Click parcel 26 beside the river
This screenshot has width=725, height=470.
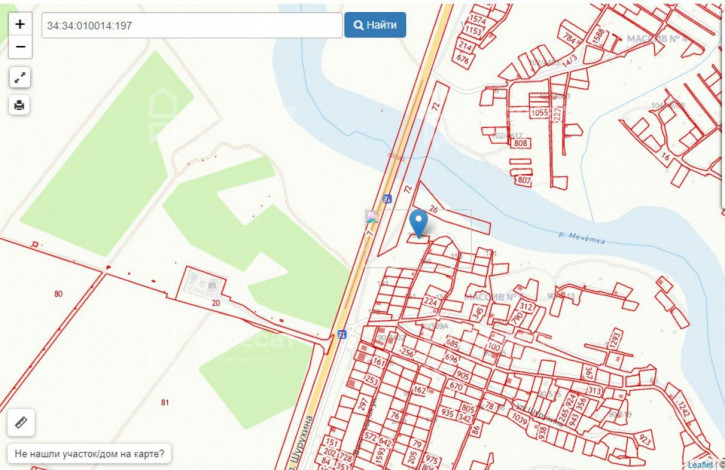point(433,209)
